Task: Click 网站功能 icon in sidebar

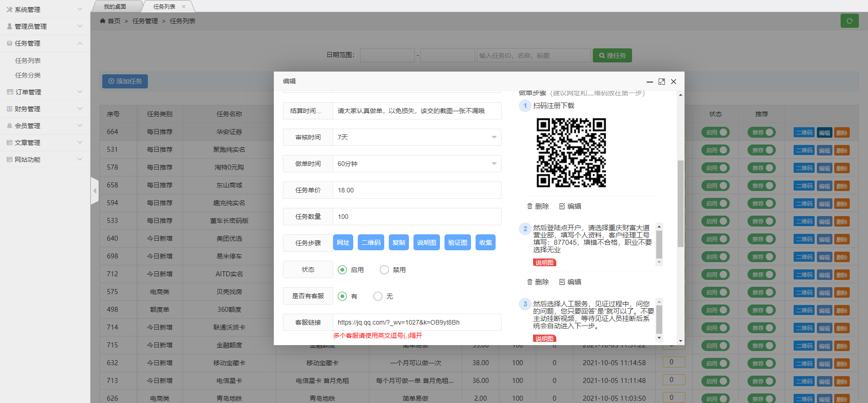Action: click(x=10, y=159)
